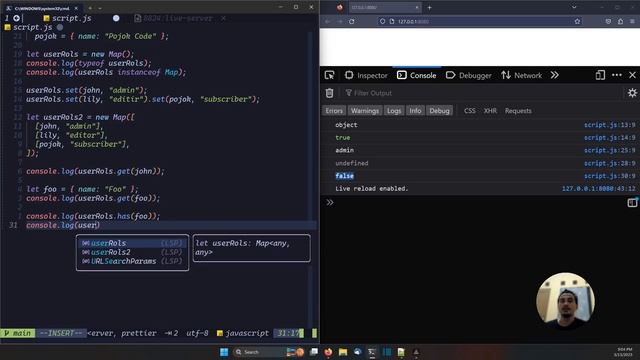Open source link script.js:28:9

609,163
